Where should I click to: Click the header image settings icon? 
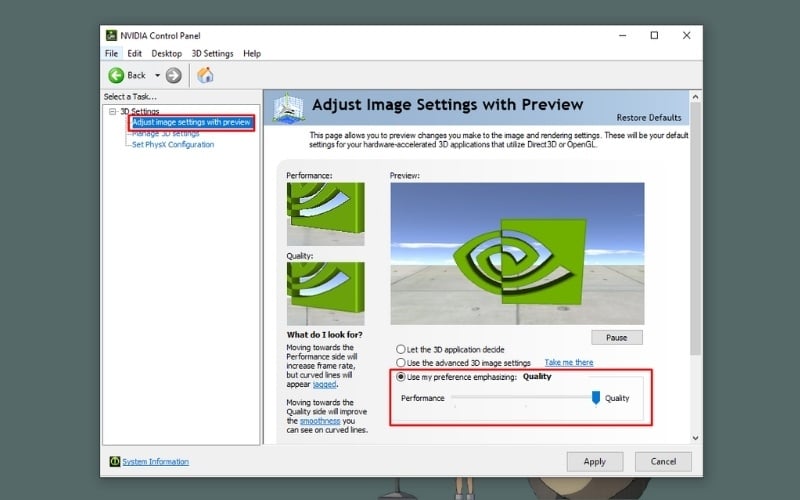point(288,107)
